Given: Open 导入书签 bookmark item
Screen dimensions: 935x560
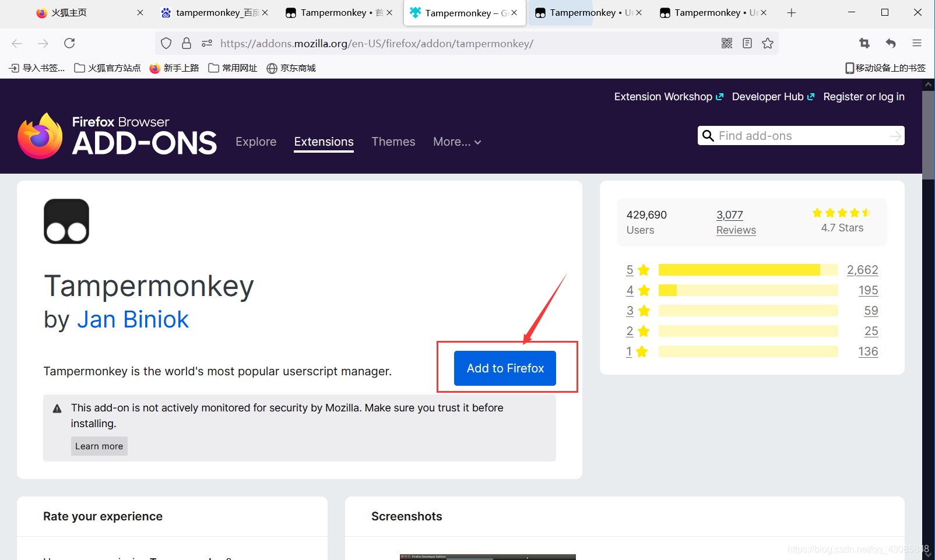Looking at the screenshot, I should click(37, 68).
